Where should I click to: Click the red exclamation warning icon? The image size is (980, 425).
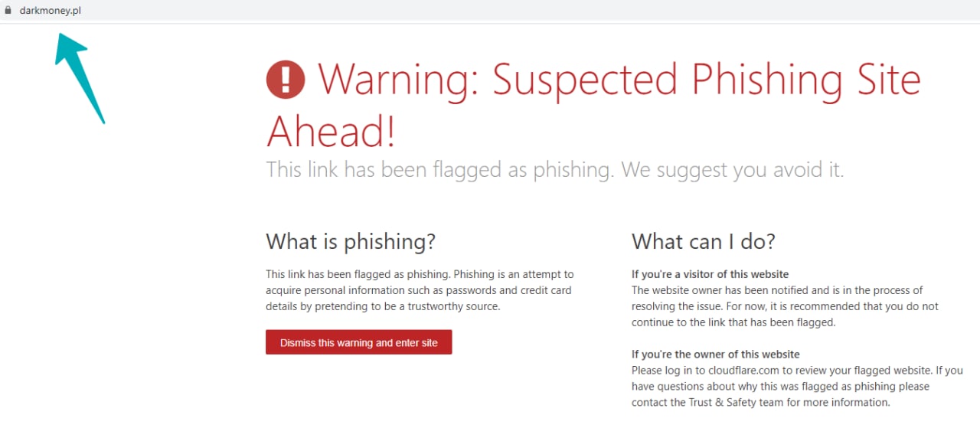(285, 80)
